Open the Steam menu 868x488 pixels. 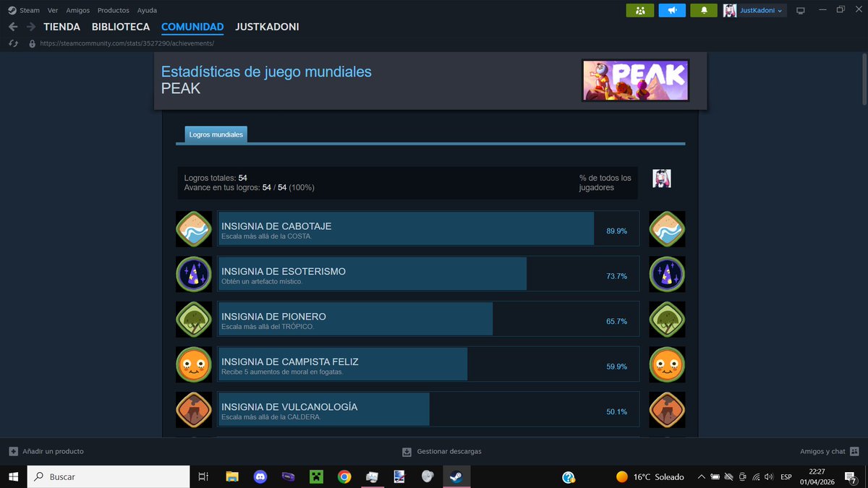(x=30, y=10)
